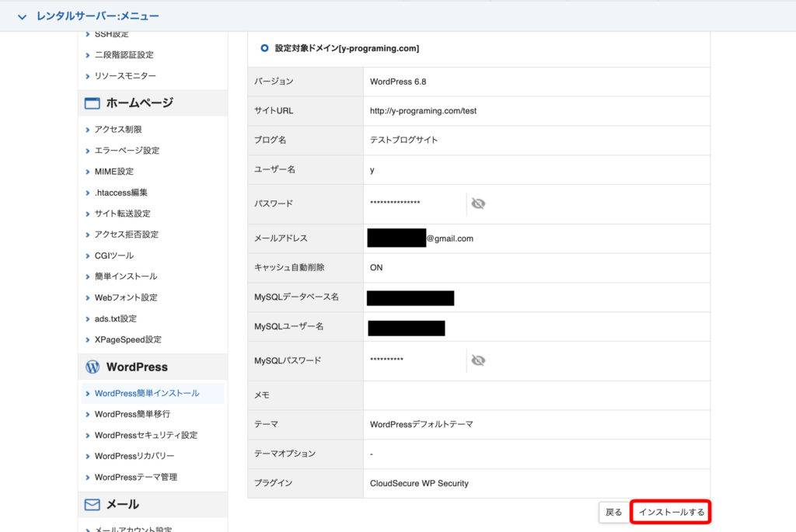The width and height of the screenshot is (796, 532).
Task: Open リソースモニター in the sidebar
Action: (125, 76)
